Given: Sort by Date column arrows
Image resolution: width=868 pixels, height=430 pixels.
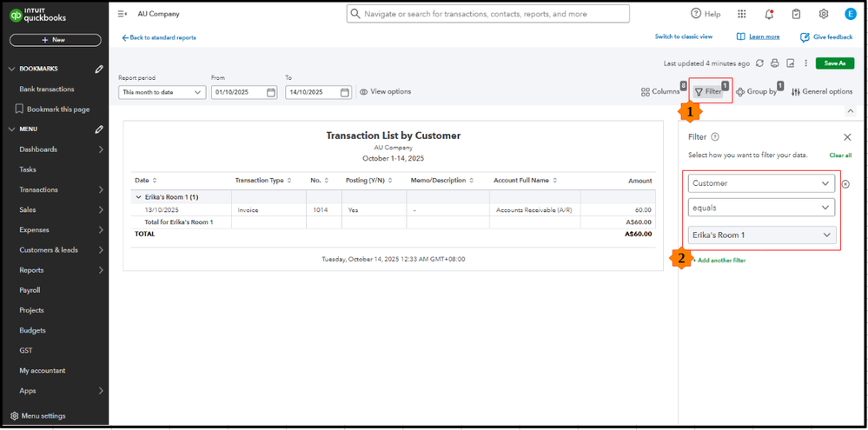Looking at the screenshot, I should pos(155,181).
